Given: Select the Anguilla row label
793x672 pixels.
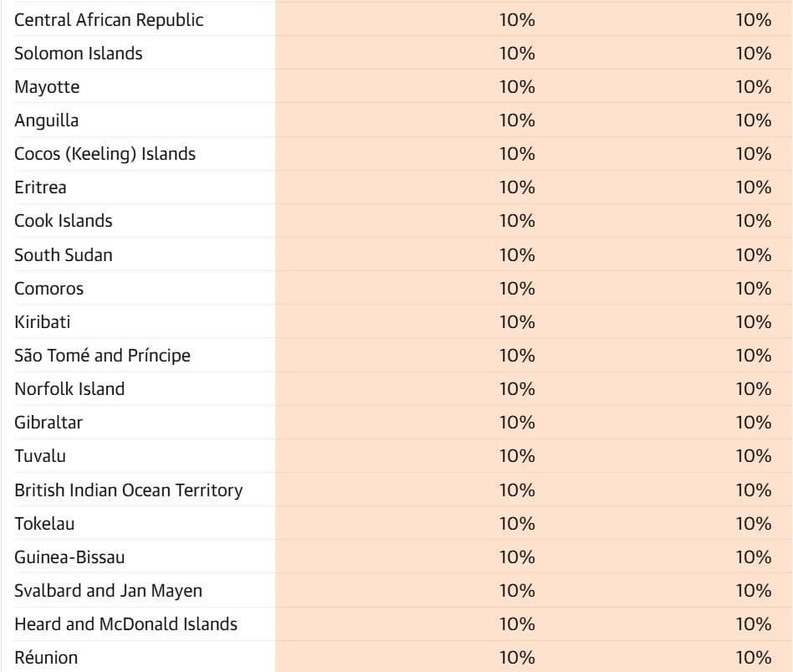Looking at the screenshot, I should 47,121.
